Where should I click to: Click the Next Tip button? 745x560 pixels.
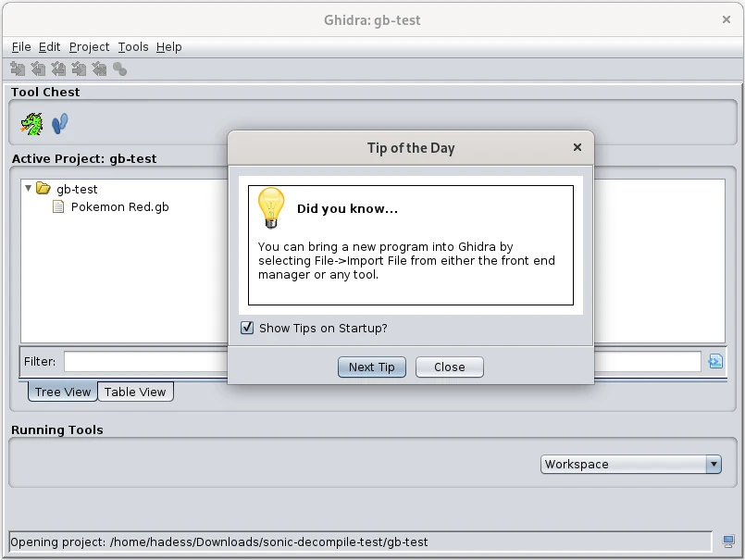[x=372, y=367]
